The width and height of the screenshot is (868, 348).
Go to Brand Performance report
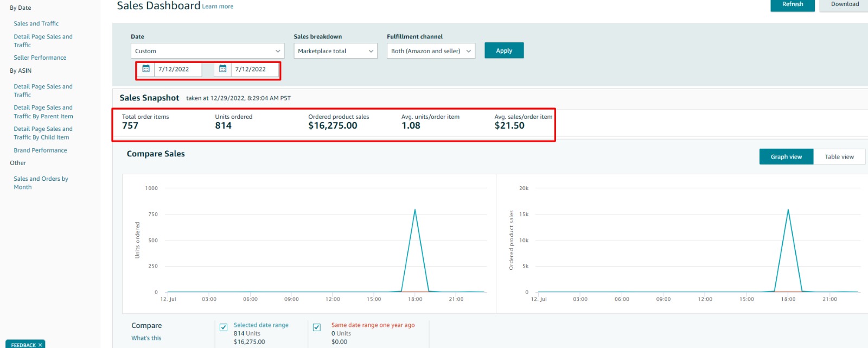click(x=40, y=150)
